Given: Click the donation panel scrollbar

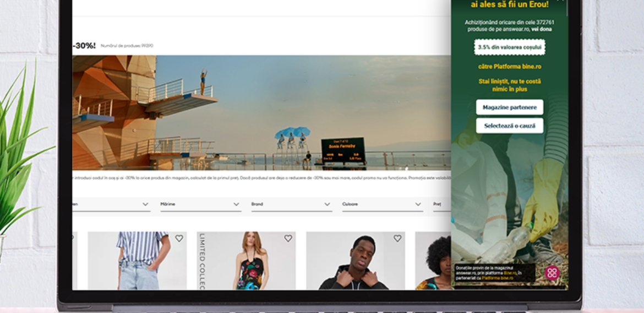Looking at the screenshot, I should (x=567, y=8).
